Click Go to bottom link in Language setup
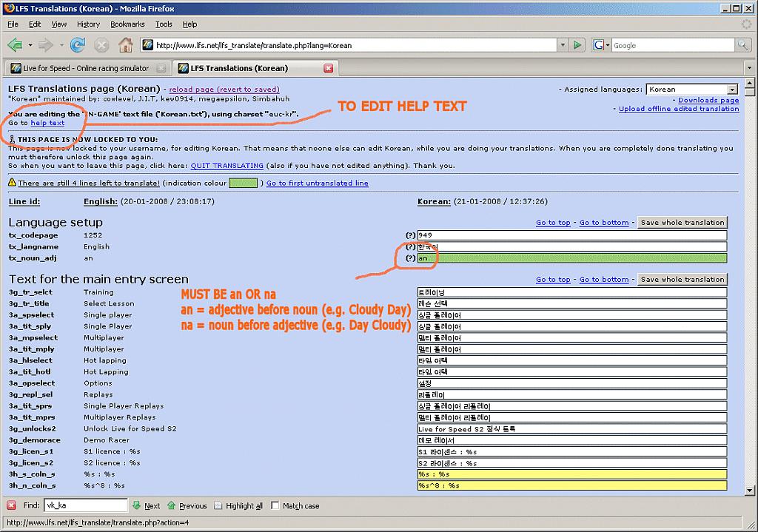The height and width of the screenshot is (532, 758). [x=604, y=222]
